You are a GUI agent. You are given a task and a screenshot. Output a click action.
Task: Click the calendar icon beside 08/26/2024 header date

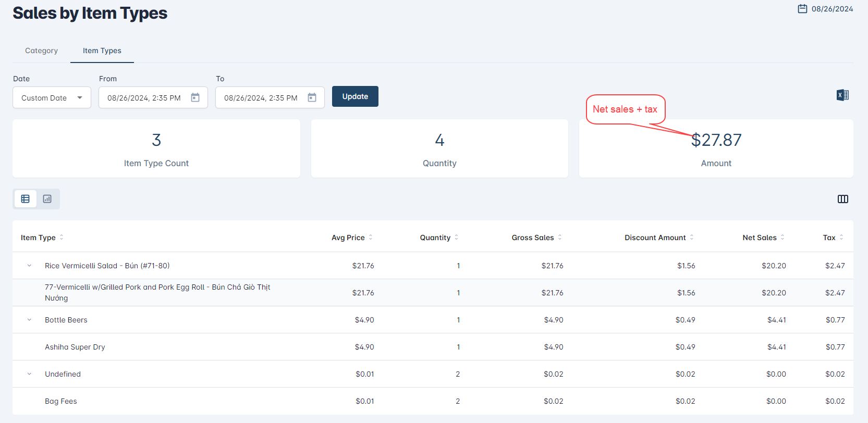click(x=802, y=9)
